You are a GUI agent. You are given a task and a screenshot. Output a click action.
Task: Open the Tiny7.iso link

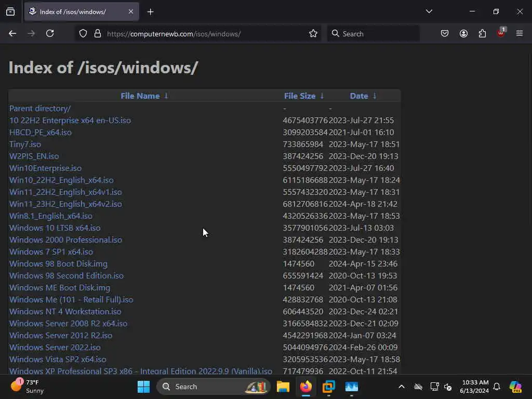point(25,144)
